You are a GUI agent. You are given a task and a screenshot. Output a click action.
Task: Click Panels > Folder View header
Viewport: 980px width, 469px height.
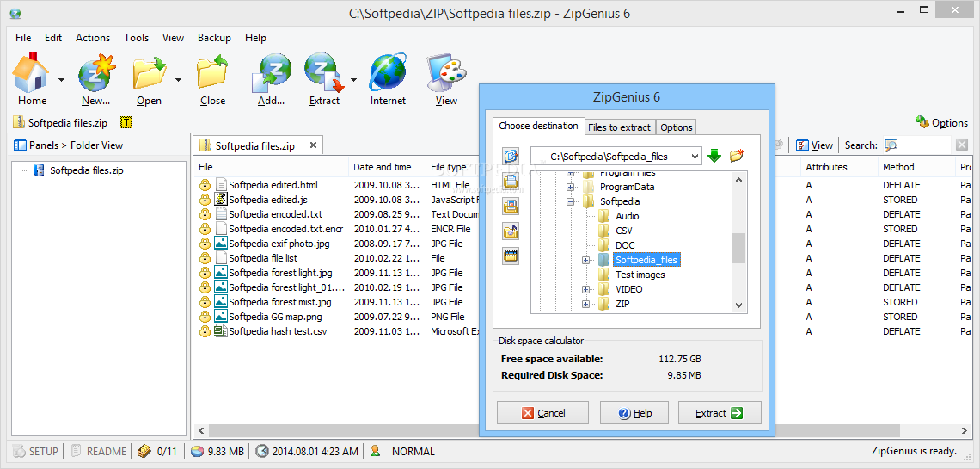pyautogui.click(x=69, y=145)
